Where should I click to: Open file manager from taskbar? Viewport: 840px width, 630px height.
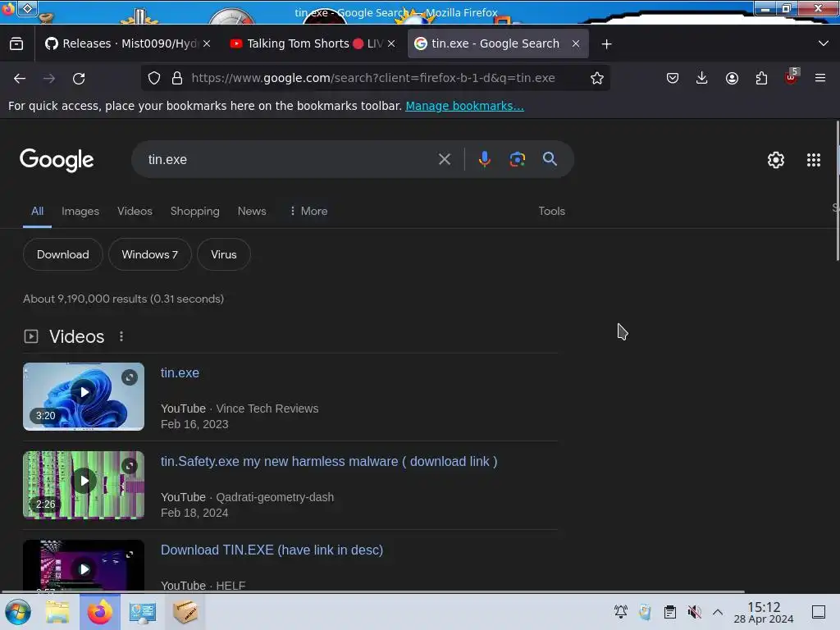pos(57,612)
